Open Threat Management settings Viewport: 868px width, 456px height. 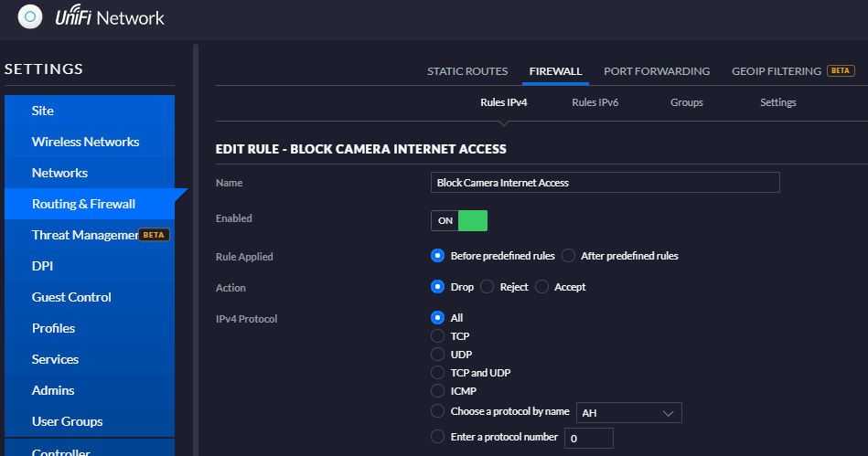coord(85,235)
